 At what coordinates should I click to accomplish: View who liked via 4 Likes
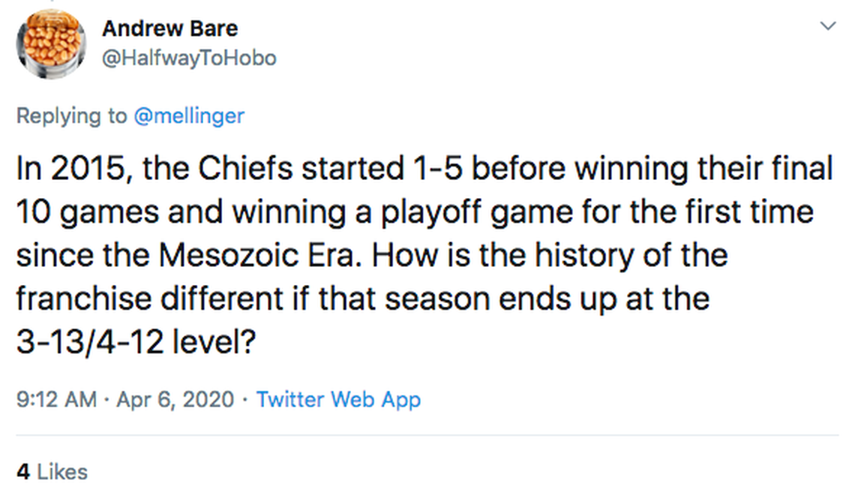(51, 472)
